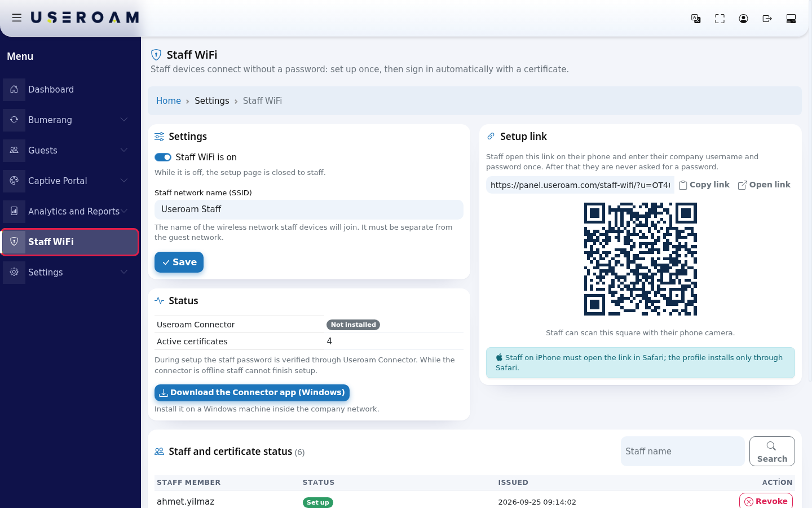The width and height of the screenshot is (812, 508).
Task: Click the Staff network name SSID field
Action: [309, 209]
